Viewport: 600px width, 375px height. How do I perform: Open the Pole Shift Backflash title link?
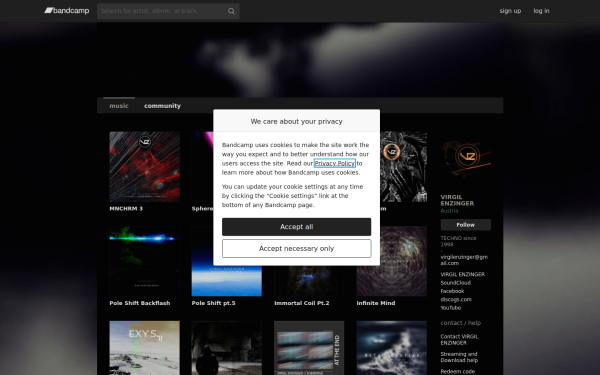[140, 303]
